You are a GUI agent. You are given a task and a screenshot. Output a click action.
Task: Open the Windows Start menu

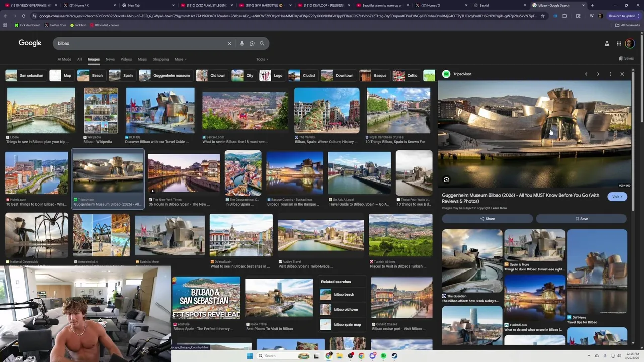[249, 356]
